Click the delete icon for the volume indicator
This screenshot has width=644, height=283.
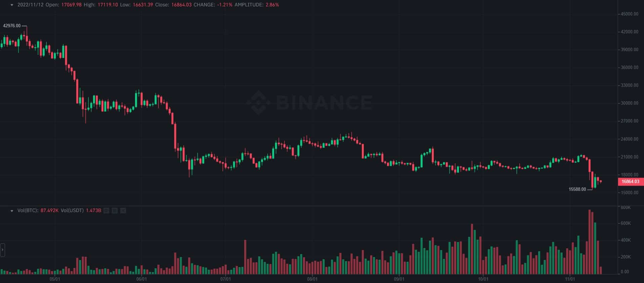(x=123, y=210)
